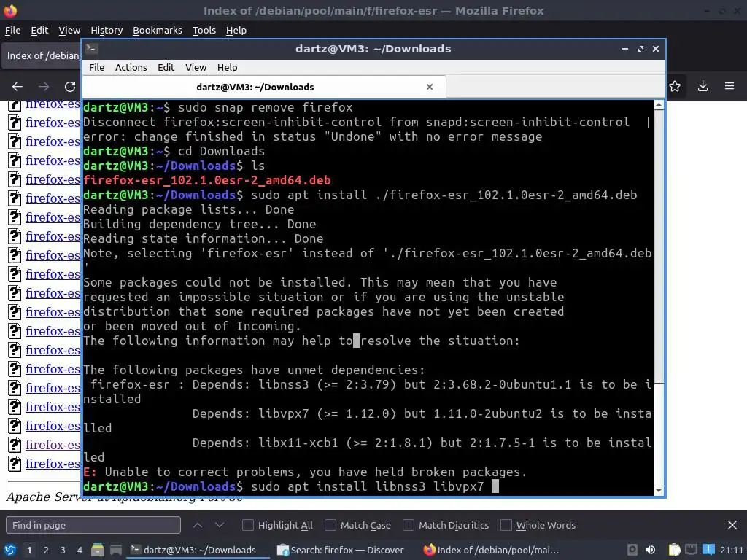This screenshot has height=560, width=747.
Task: Click removable media tray icon
Action: [632, 550]
